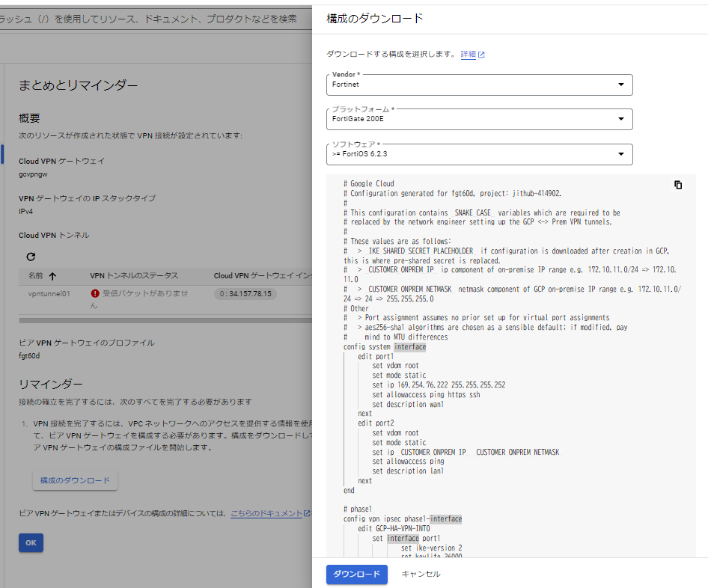Image resolution: width=708 pixels, height=588 pixels.
Task: Open the Vendor dropdown showing Fortinet
Action: pyautogui.click(x=479, y=85)
